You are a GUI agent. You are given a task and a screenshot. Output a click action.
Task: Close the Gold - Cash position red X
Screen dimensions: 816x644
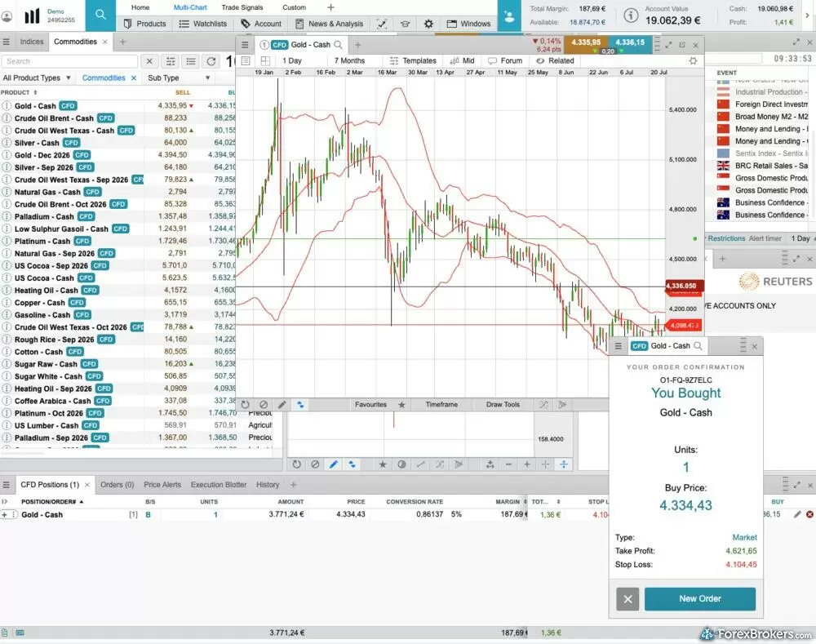(x=809, y=514)
